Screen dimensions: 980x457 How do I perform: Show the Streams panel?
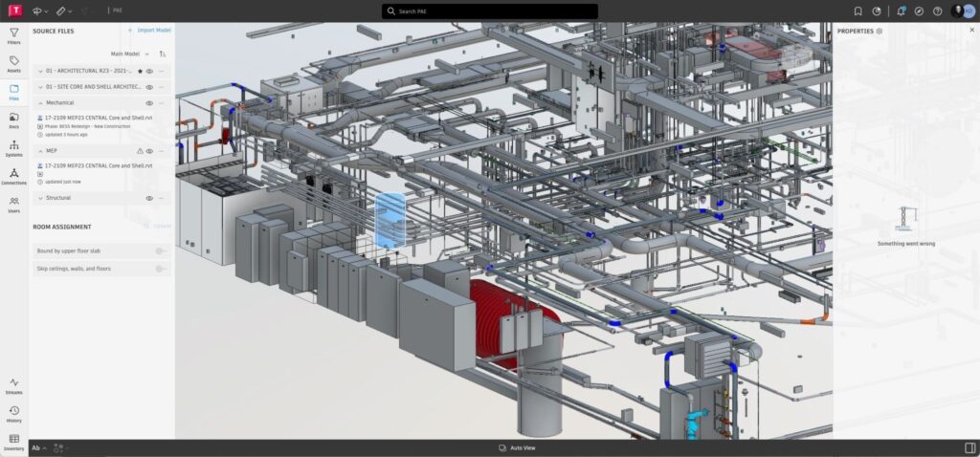(x=13, y=384)
